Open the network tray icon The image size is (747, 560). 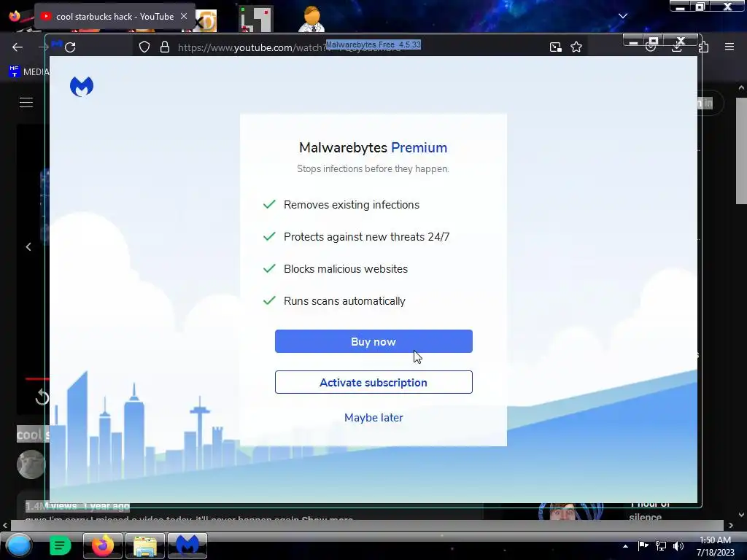pyautogui.click(x=661, y=545)
